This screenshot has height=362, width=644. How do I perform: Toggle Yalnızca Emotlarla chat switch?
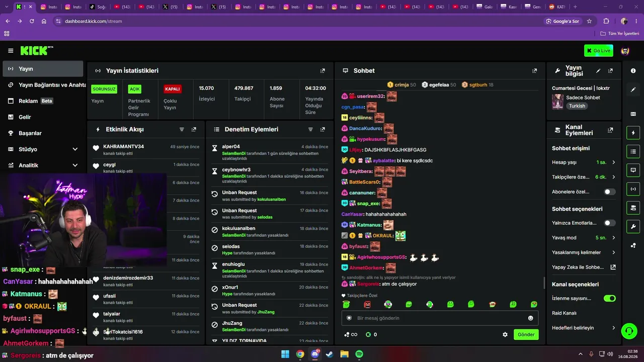click(610, 223)
